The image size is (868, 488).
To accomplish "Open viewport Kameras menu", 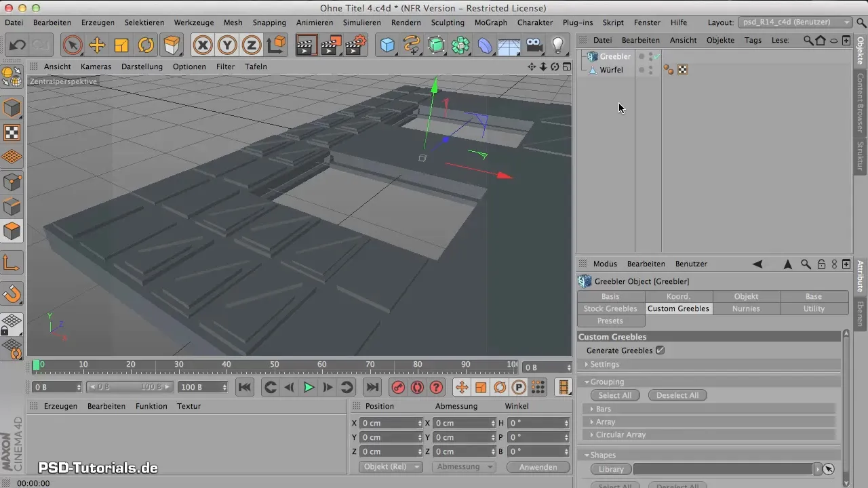I will (96, 66).
